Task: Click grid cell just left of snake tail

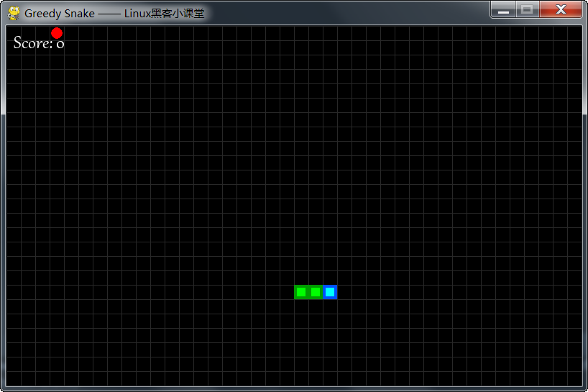Action: (x=287, y=292)
